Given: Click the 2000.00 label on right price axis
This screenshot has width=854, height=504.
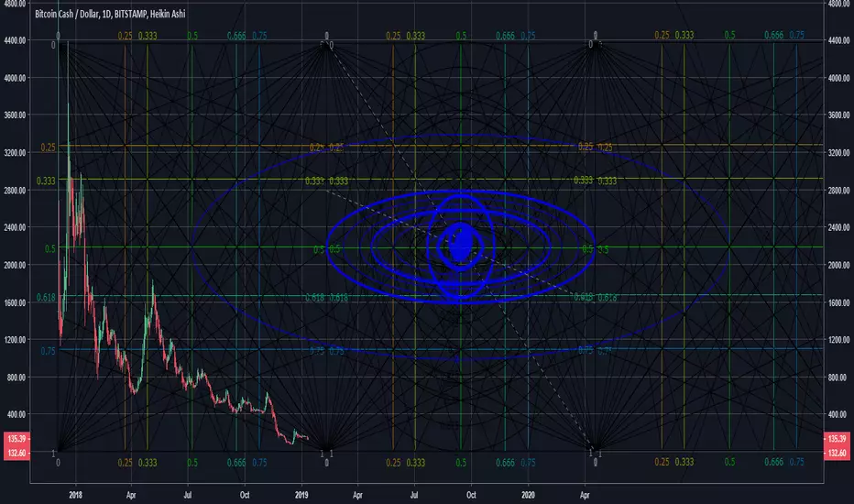Looking at the screenshot, I should 838,265.
